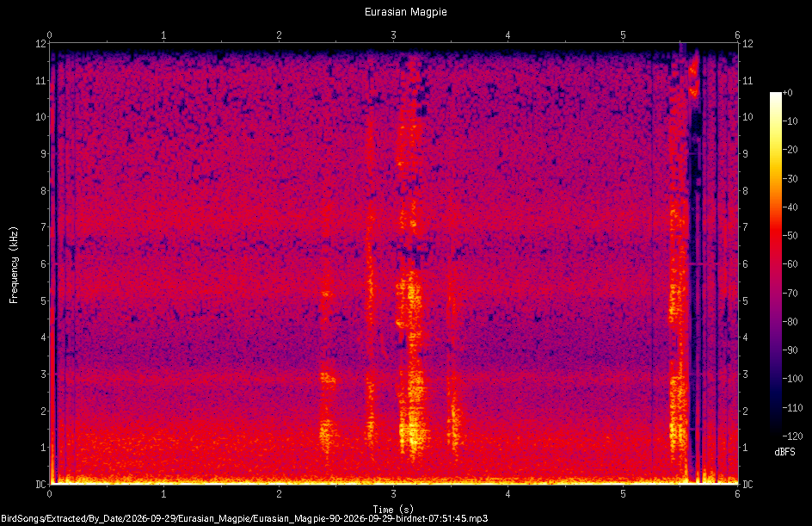
Task: Click the "DC" label on right frequency axis
Action: (x=747, y=484)
